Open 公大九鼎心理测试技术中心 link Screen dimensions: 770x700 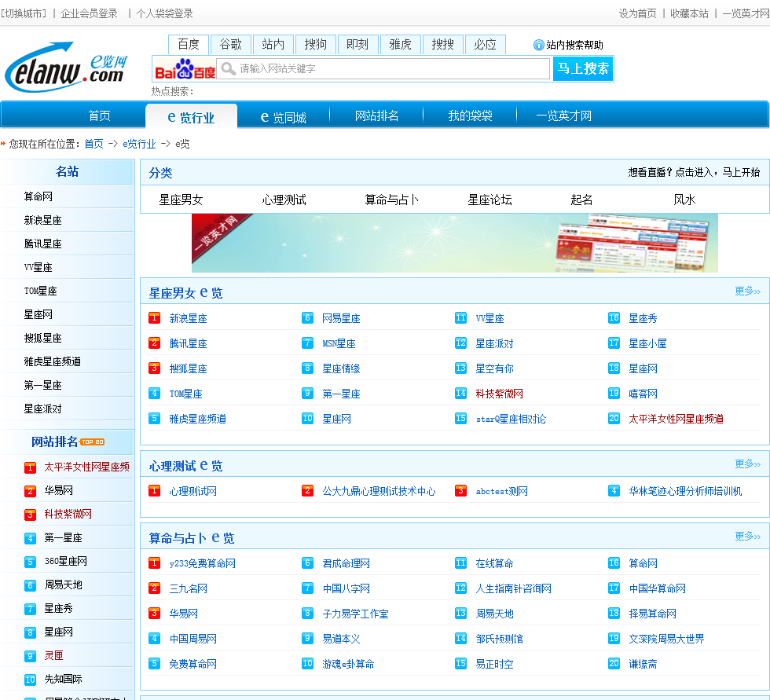click(x=379, y=491)
